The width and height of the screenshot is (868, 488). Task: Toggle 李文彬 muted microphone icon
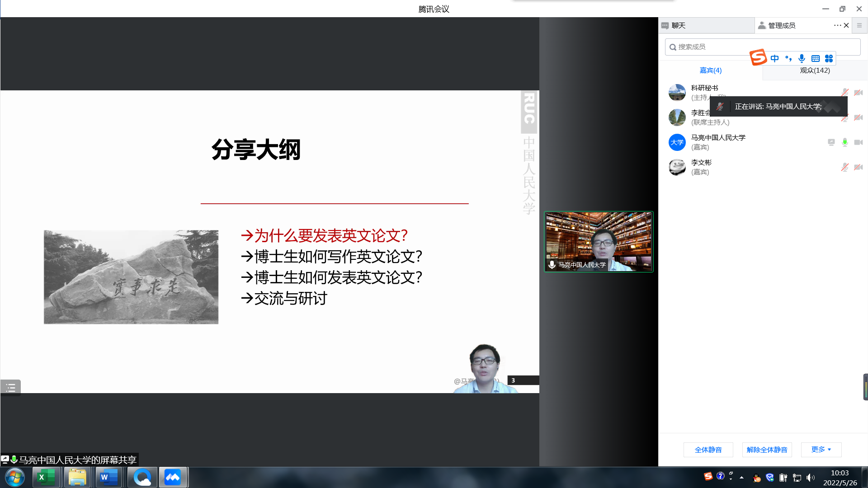pyautogui.click(x=844, y=167)
